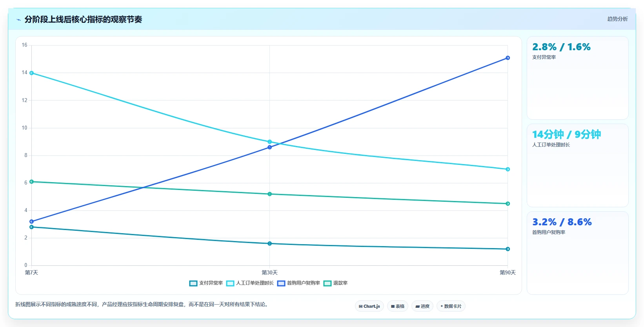This screenshot has height=327, width=644.
Task: Click 退款率 data point at 第30天
Action: pos(269,194)
